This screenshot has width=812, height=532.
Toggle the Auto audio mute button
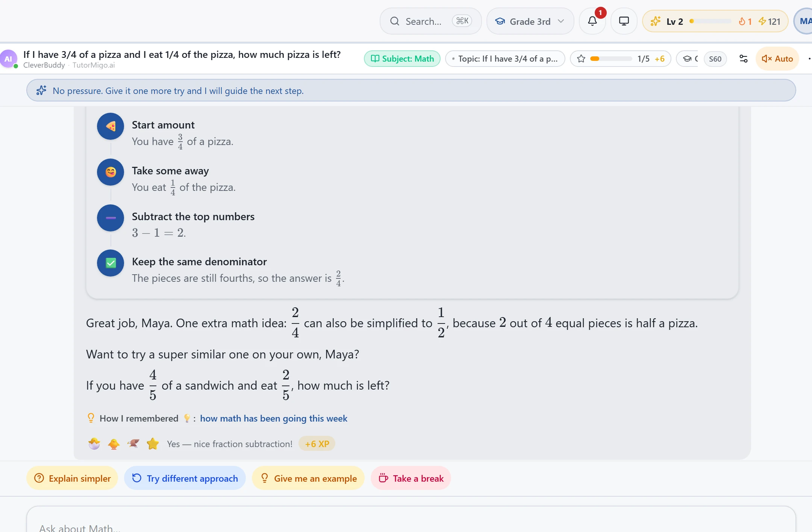(x=777, y=59)
